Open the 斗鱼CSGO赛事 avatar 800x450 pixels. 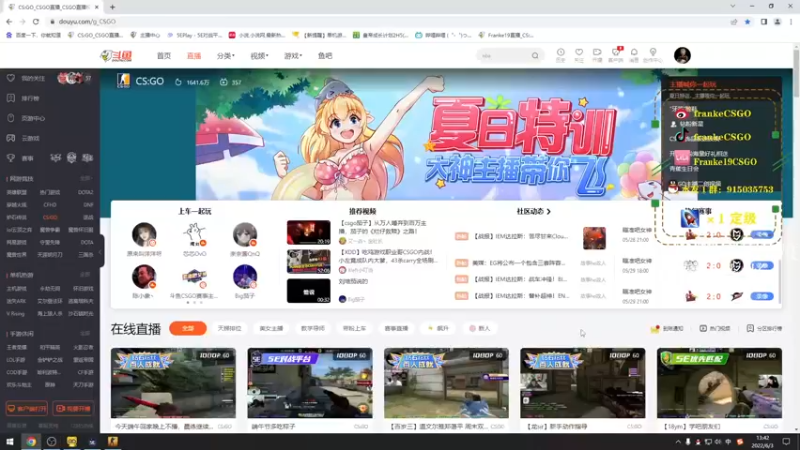pos(194,277)
